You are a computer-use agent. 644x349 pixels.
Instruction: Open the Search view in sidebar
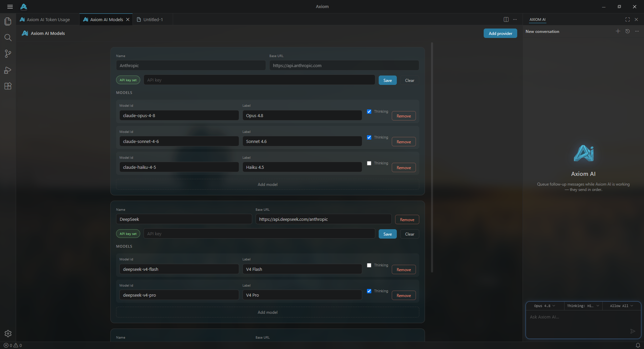8,38
